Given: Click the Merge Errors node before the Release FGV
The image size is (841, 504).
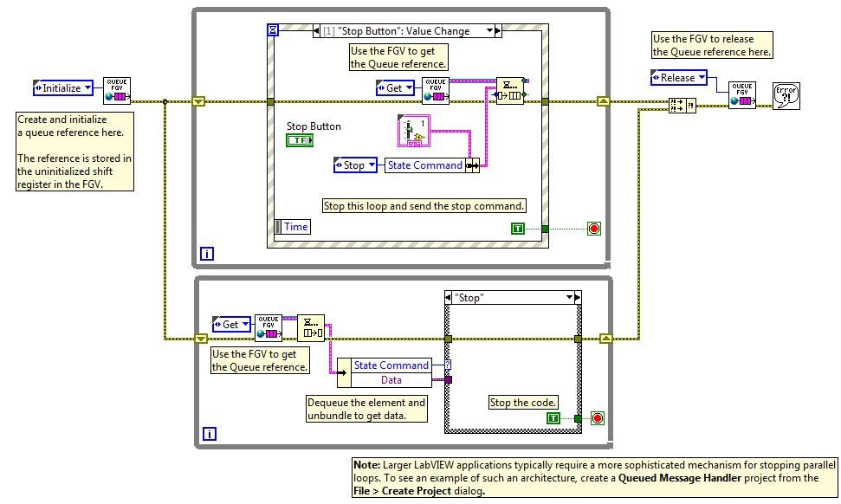Looking at the screenshot, I should (682, 104).
